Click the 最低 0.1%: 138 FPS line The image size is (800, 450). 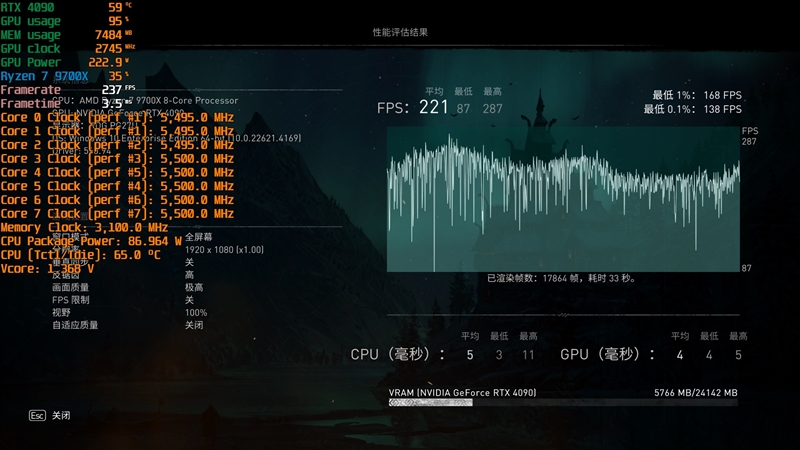pyautogui.click(x=692, y=109)
